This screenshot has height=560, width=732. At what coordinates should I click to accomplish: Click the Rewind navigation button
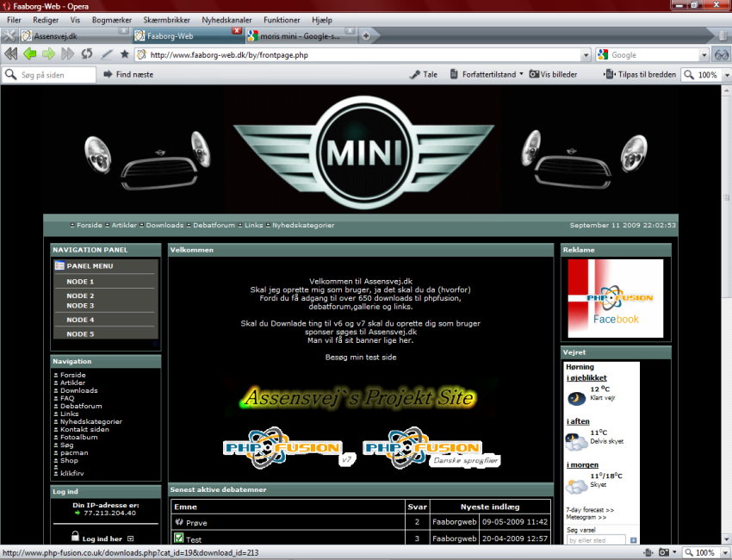(10, 54)
